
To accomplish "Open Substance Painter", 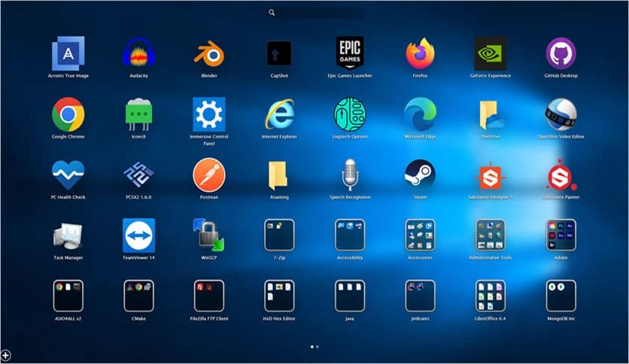I will coord(561,175).
